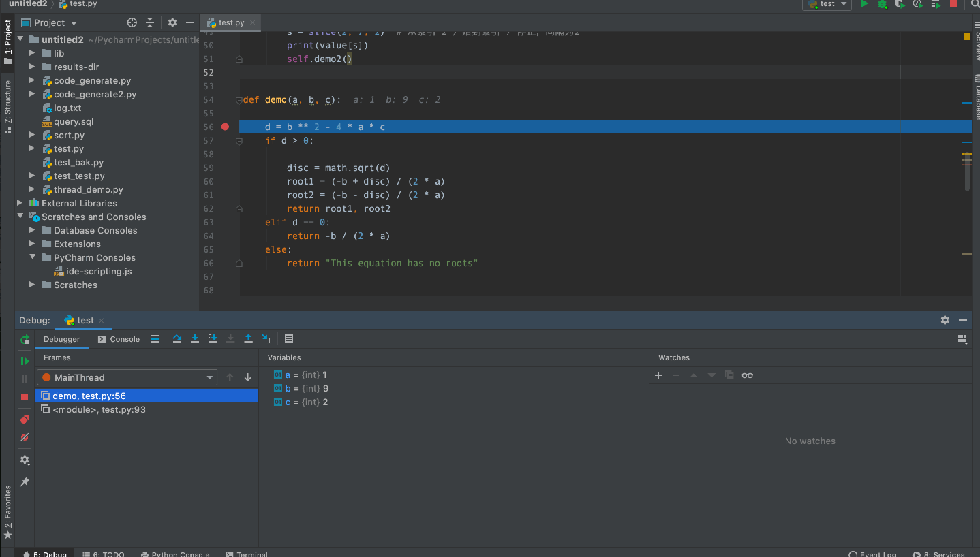Switch to Debugger tab

(x=62, y=339)
